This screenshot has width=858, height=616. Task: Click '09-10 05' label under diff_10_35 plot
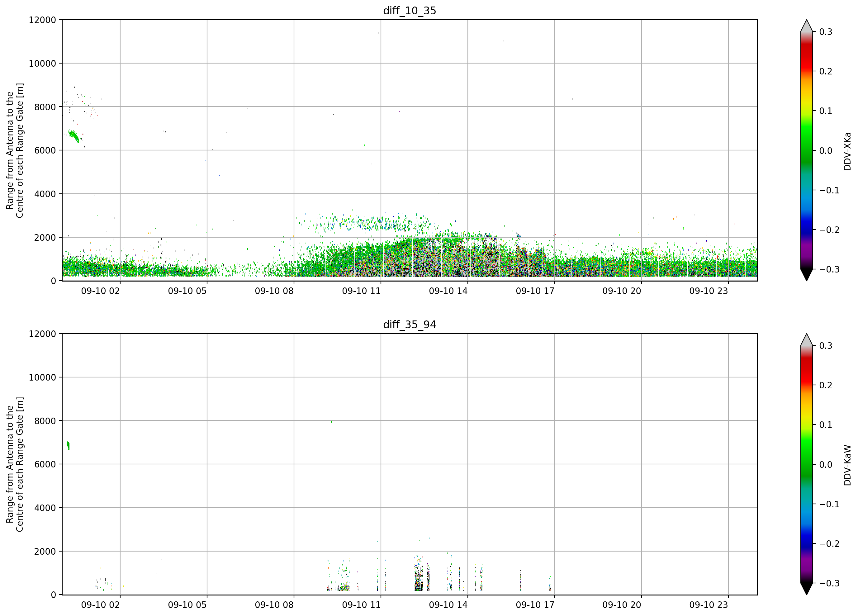(x=187, y=291)
